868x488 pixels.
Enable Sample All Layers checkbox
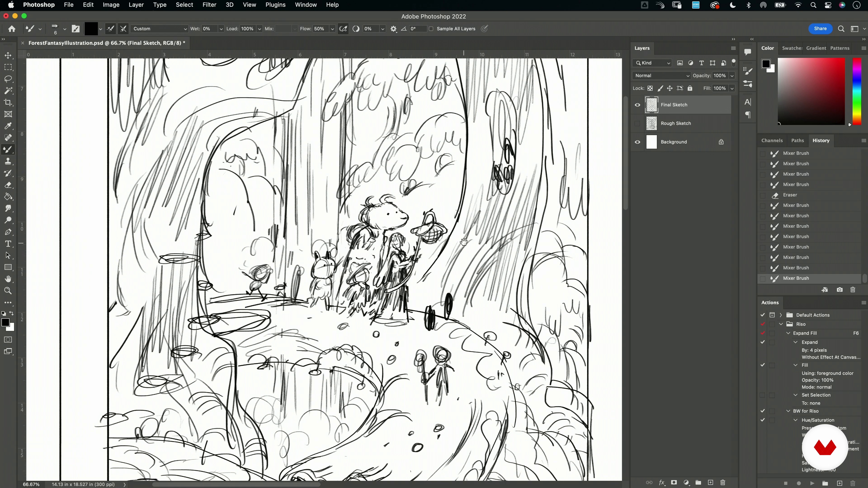tap(431, 29)
